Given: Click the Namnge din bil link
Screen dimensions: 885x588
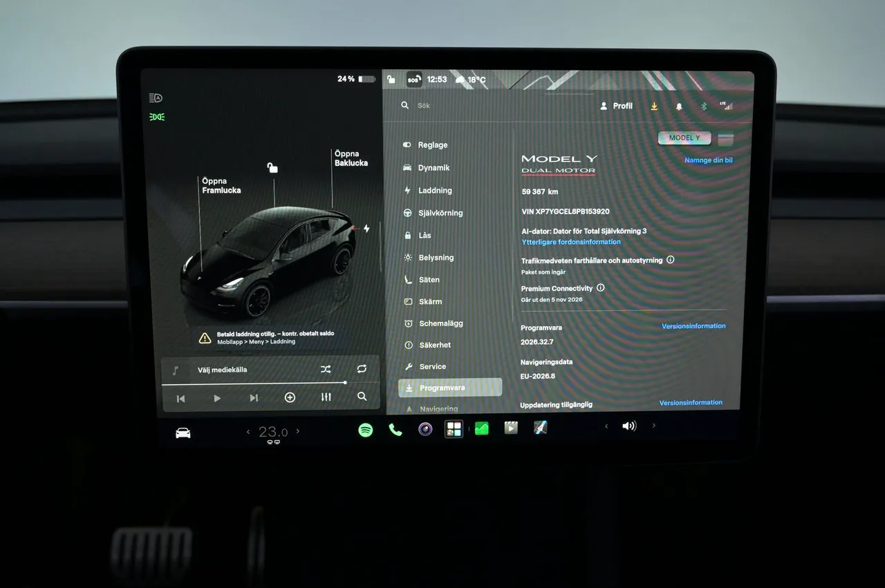Looking at the screenshot, I should click(709, 160).
